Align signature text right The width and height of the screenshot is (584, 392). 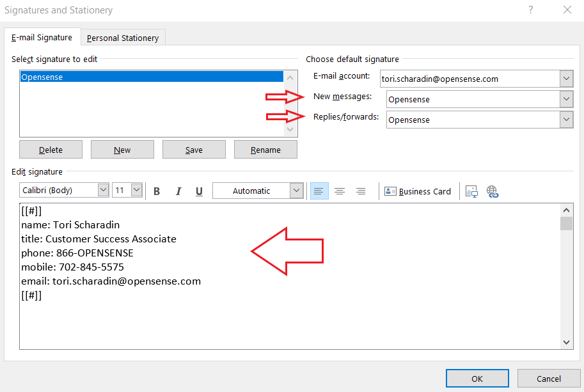point(361,191)
